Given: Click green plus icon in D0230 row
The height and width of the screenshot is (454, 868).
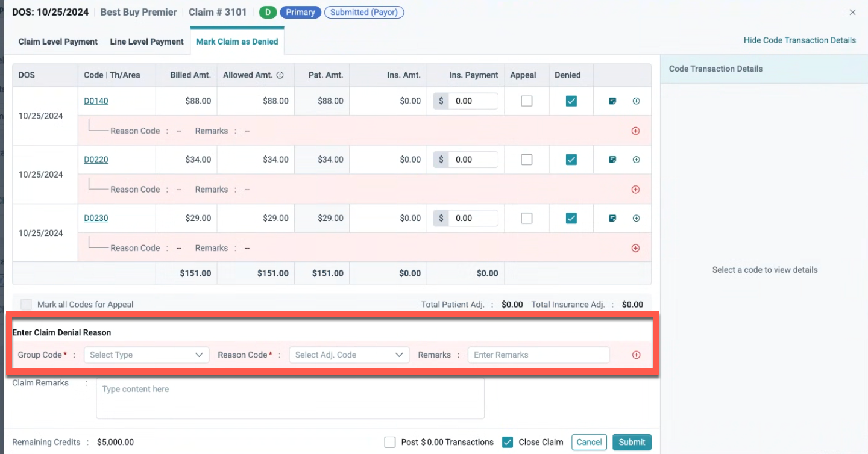Looking at the screenshot, I should (636, 218).
